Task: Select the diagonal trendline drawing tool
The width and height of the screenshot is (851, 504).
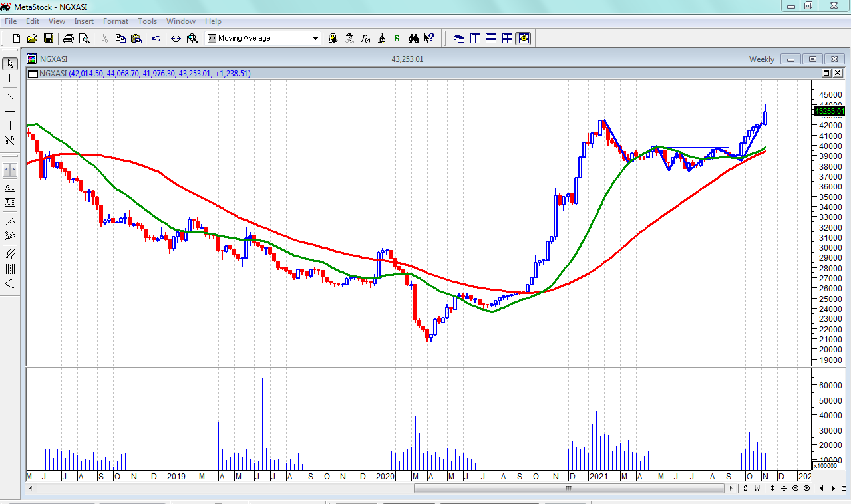Action: pos(10,97)
